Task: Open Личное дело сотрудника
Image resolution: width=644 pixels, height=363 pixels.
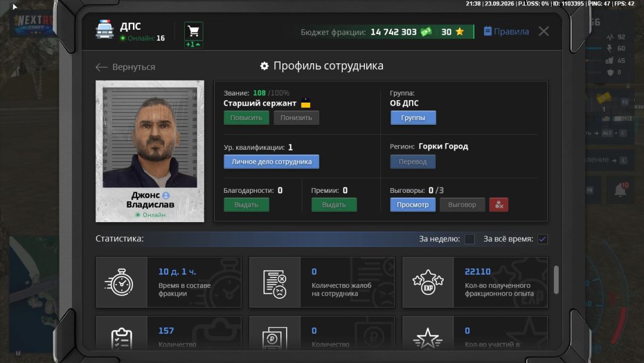Action: [x=271, y=162]
